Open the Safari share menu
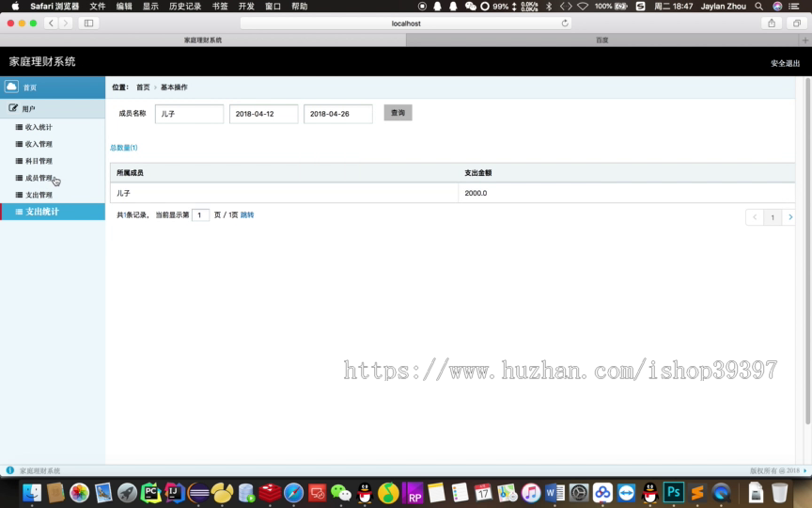This screenshot has height=508, width=812. tap(772, 24)
